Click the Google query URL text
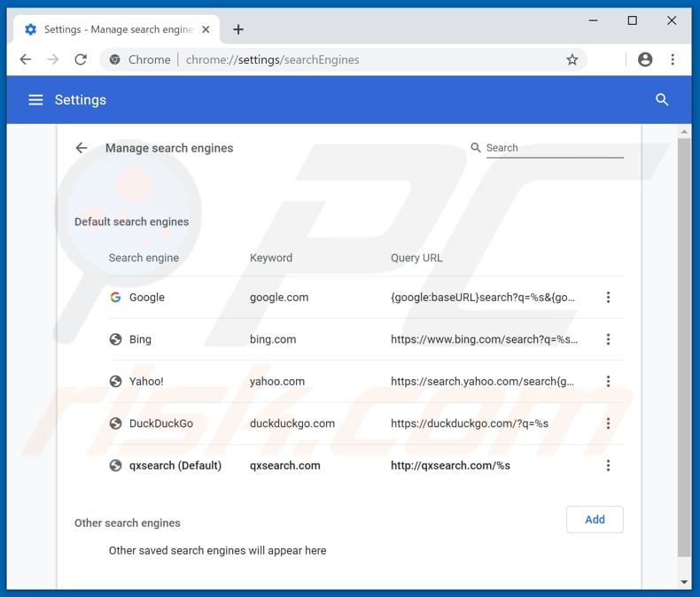 point(483,297)
